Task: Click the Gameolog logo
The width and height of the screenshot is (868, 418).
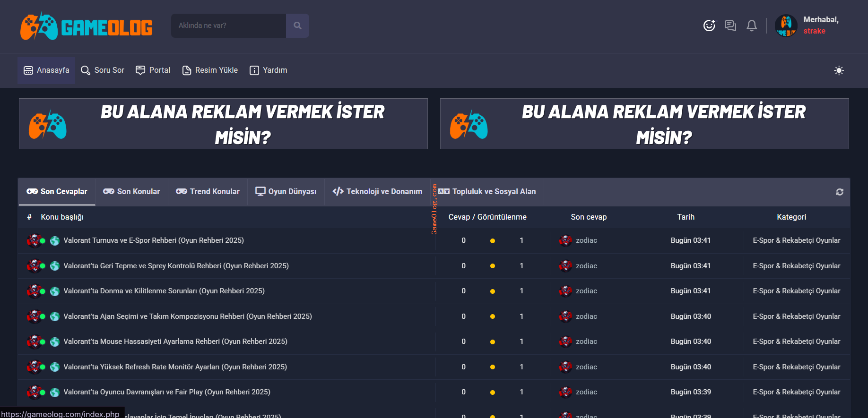Action: [x=86, y=26]
